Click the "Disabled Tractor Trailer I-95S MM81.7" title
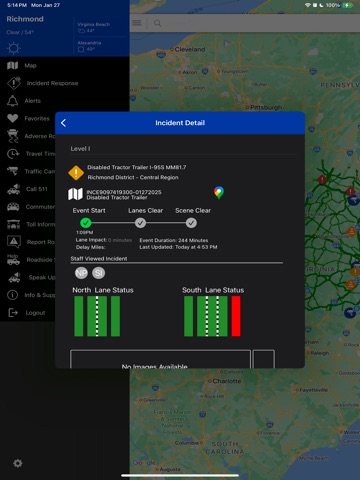 tap(137, 167)
